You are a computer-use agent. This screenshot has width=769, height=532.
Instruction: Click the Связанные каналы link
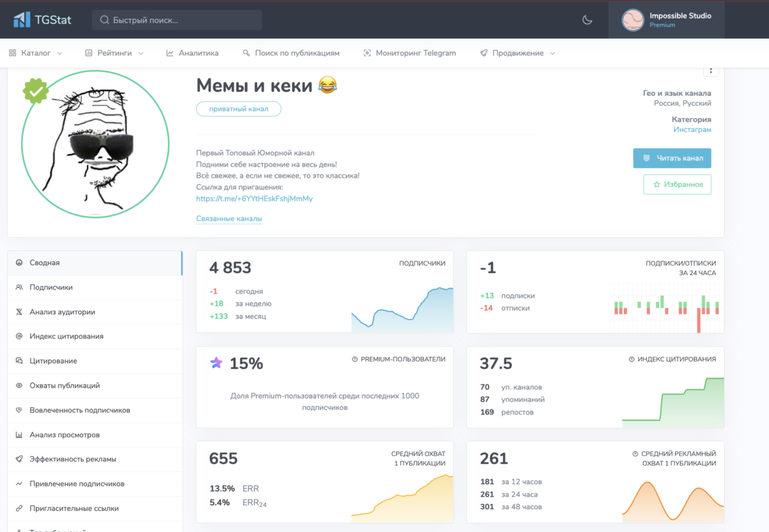tap(229, 219)
